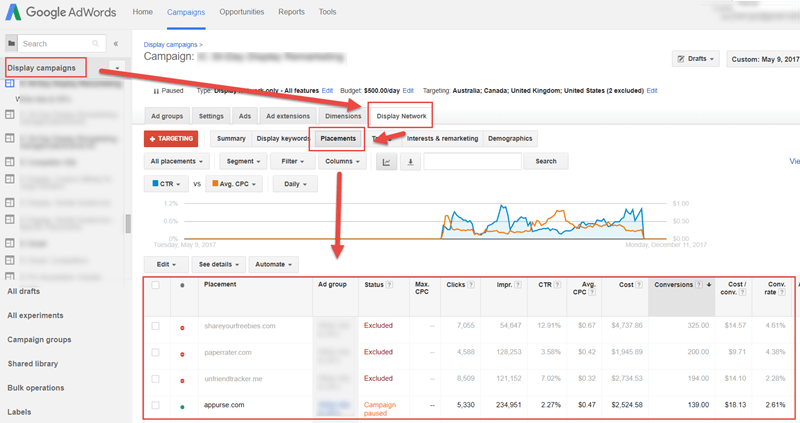This screenshot has height=423, width=800.
Task: Switch to the Settings tab
Action: pyautogui.click(x=211, y=116)
